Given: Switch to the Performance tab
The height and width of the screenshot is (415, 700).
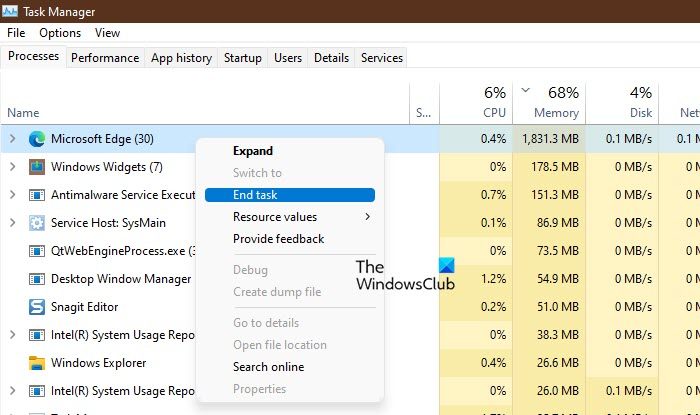Looking at the screenshot, I should click(x=105, y=58).
